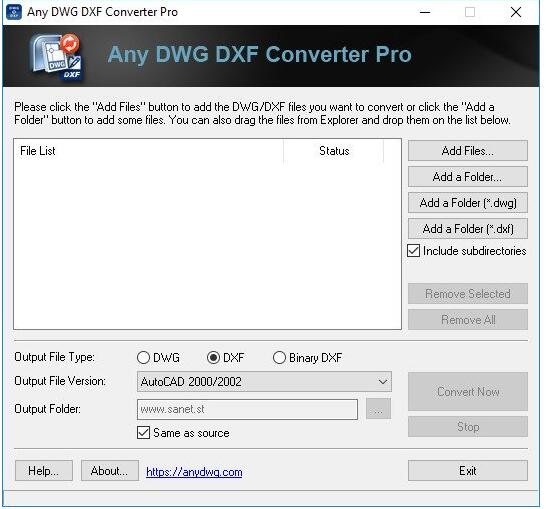This screenshot has width=546, height=509.
Task: Click the Status column header
Action: point(334,151)
